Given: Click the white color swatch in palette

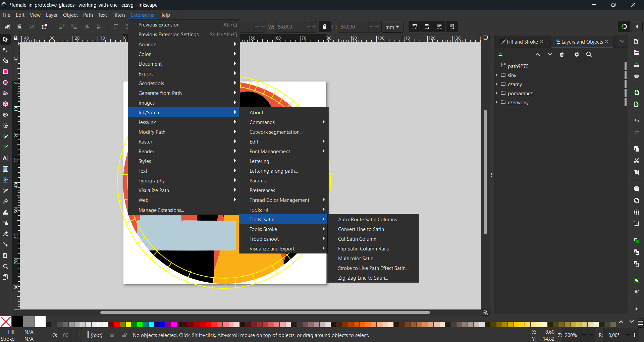Looking at the screenshot, I should (40, 322).
